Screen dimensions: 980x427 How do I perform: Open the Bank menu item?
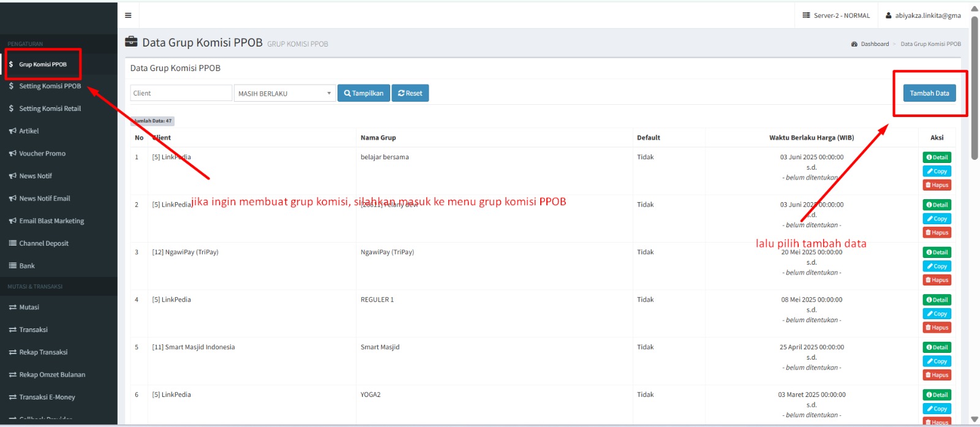(x=27, y=266)
